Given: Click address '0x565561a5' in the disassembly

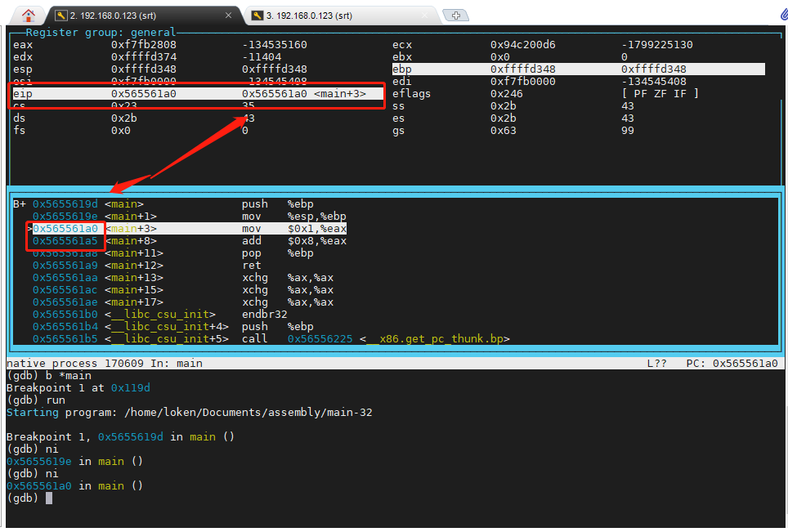Looking at the screenshot, I should coord(65,241).
